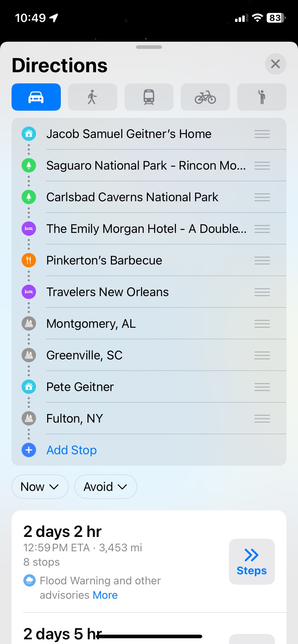Switch to walking directions icon
The image size is (298, 644).
92,97
